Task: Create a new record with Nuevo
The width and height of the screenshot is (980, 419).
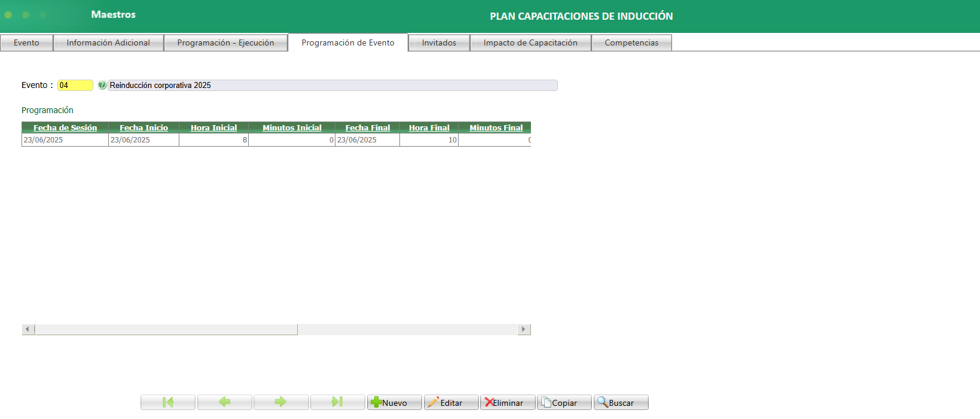Action: pos(395,402)
